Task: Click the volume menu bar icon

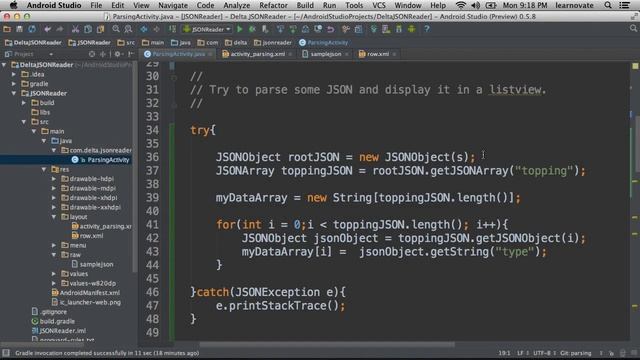Action: tap(476, 5)
